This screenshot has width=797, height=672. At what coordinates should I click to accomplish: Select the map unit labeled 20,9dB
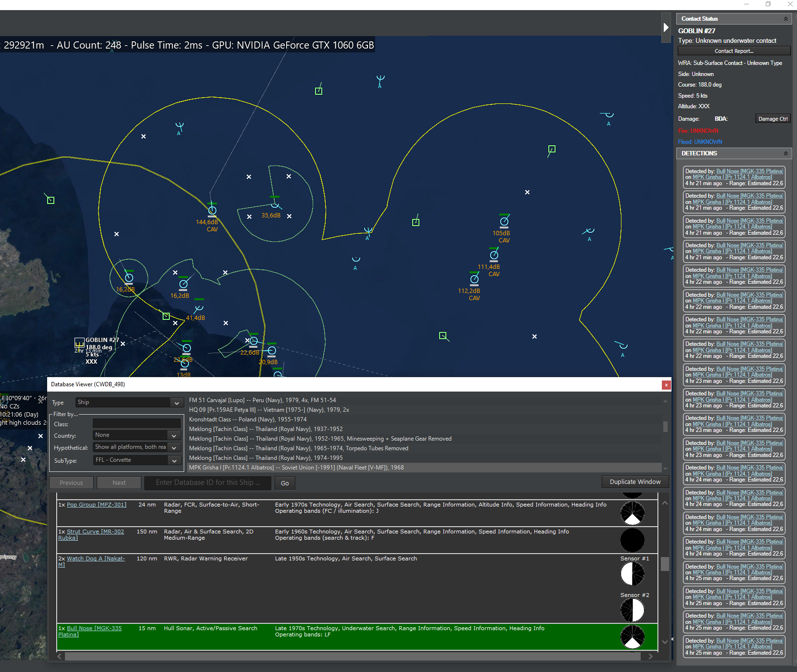(x=272, y=351)
